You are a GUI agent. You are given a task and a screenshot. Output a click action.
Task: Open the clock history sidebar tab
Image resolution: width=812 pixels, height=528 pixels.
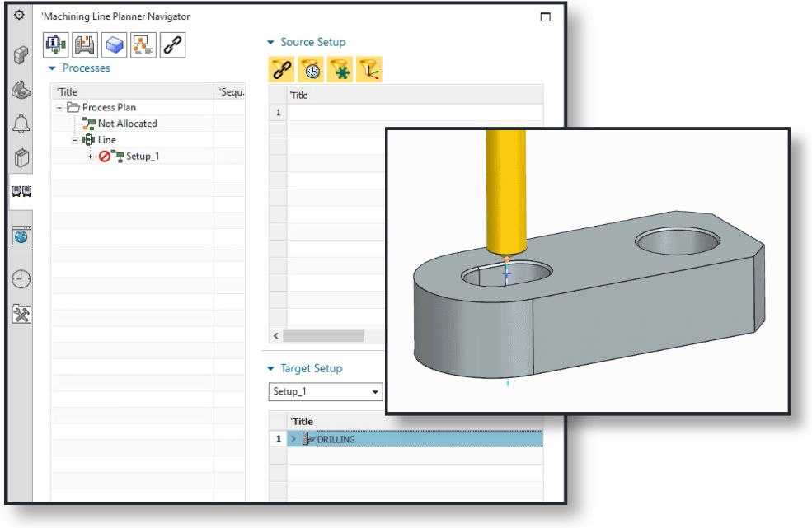tap(21, 279)
